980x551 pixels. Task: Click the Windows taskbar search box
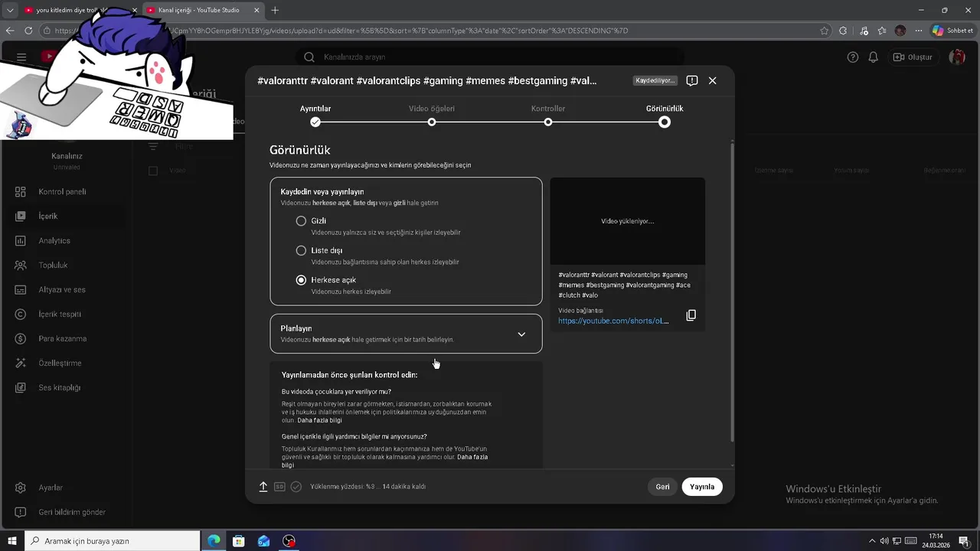pyautogui.click(x=113, y=541)
